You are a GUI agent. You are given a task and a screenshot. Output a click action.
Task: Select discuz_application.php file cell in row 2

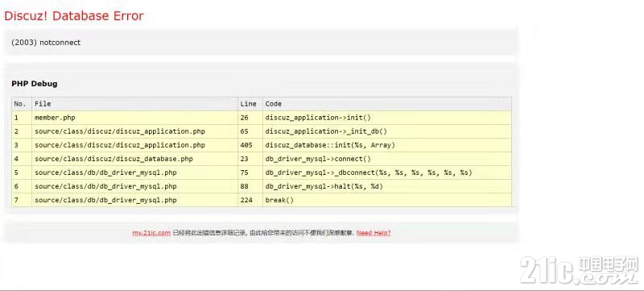(134, 131)
